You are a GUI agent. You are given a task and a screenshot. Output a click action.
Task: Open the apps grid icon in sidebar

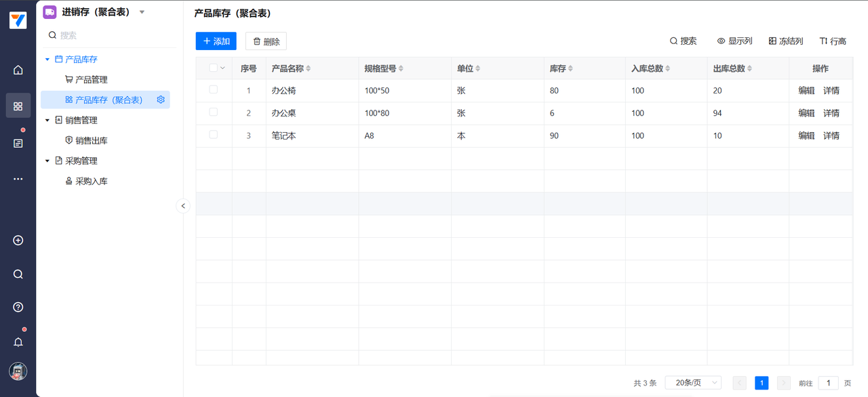coord(18,106)
